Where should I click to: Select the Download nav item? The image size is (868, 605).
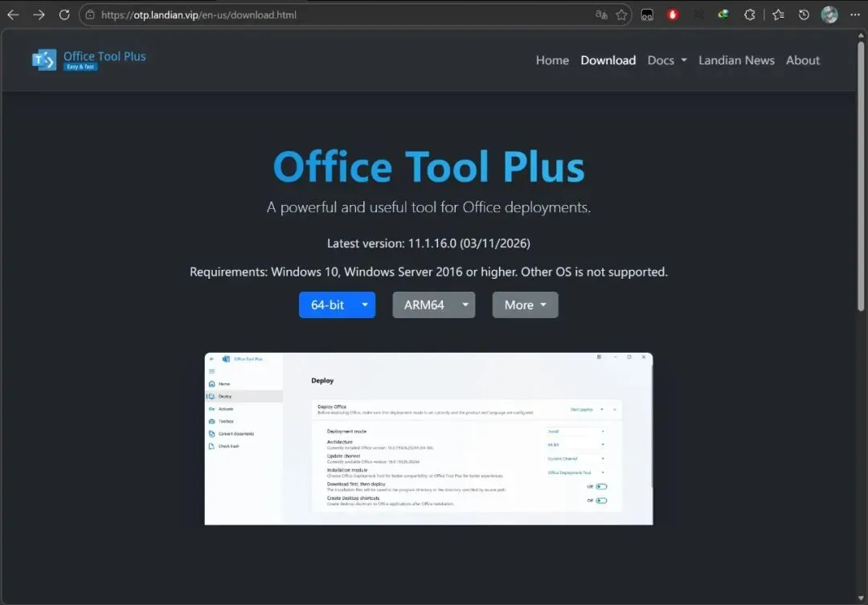coord(608,60)
